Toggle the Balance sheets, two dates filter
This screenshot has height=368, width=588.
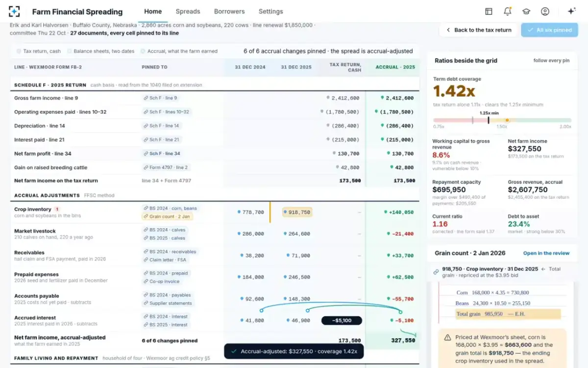pyautogui.click(x=101, y=51)
